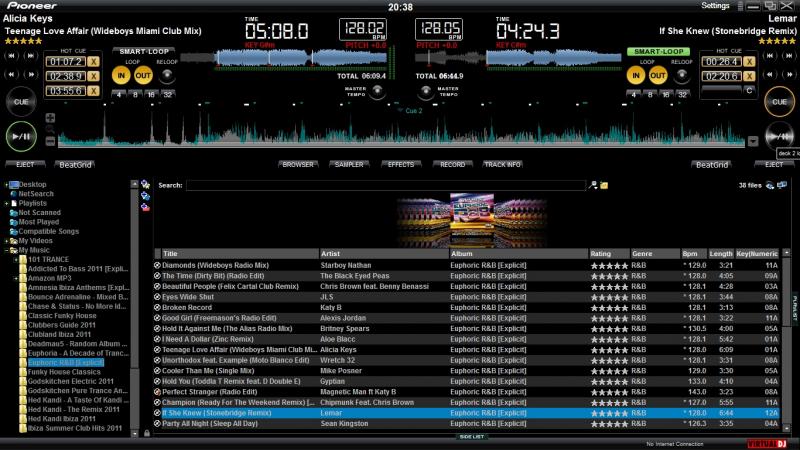Viewport: 800px width, 450px height.
Task: Expand the Desktop tree node
Action: click(6, 185)
